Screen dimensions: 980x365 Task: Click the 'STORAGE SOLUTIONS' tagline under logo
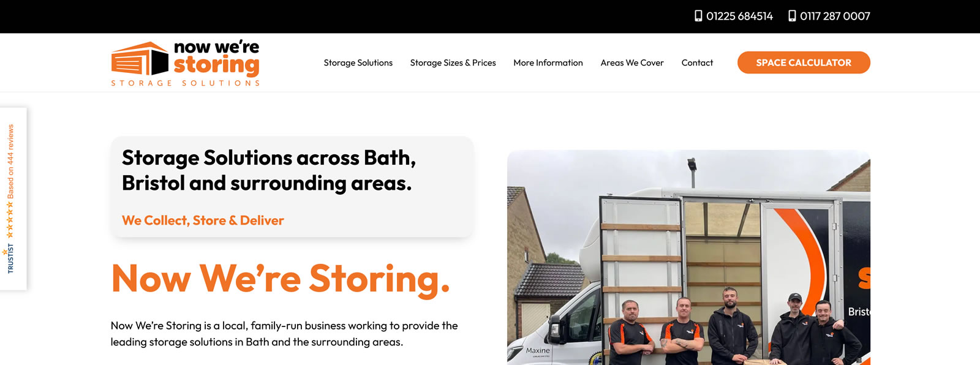point(186,83)
